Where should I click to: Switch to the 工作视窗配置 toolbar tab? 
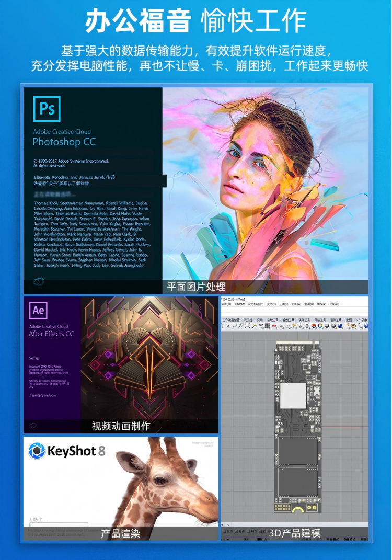[231, 320]
